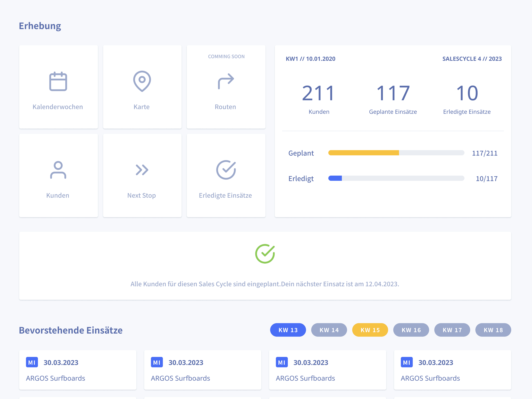This screenshot has height=399, width=532.
Task: Open Erledigte Einsätze check-circle icon
Action: click(226, 170)
